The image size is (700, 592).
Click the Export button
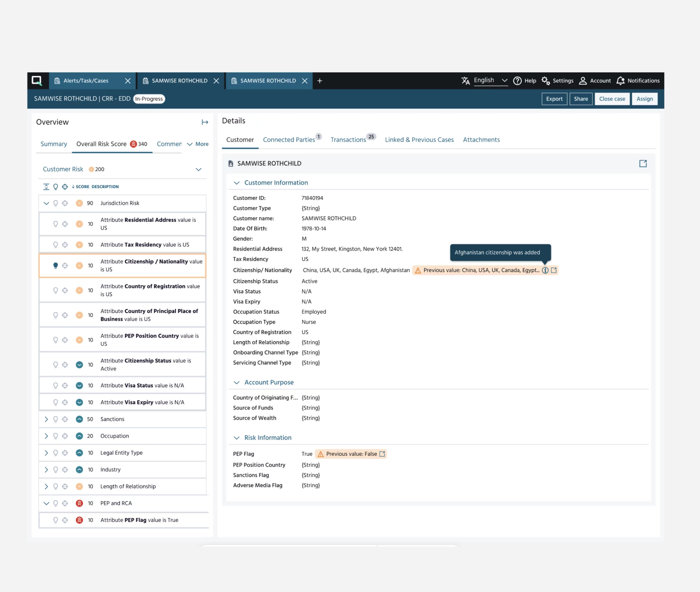click(554, 99)
